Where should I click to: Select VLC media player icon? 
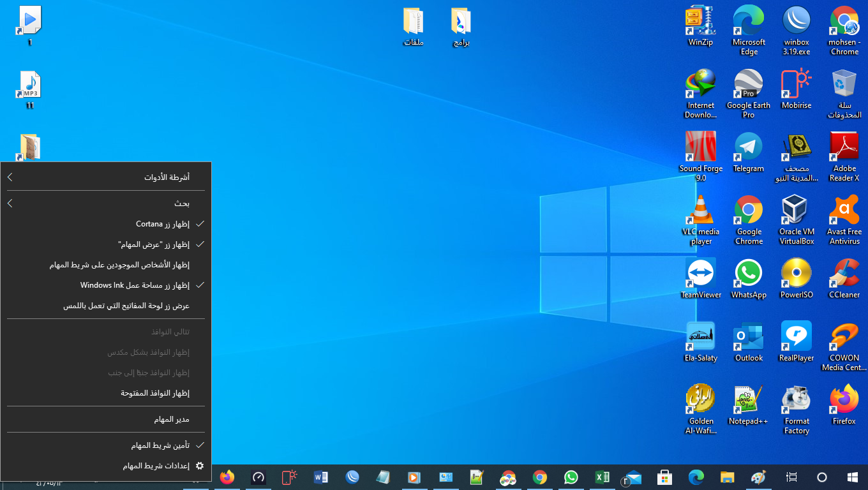pos(701,220)
